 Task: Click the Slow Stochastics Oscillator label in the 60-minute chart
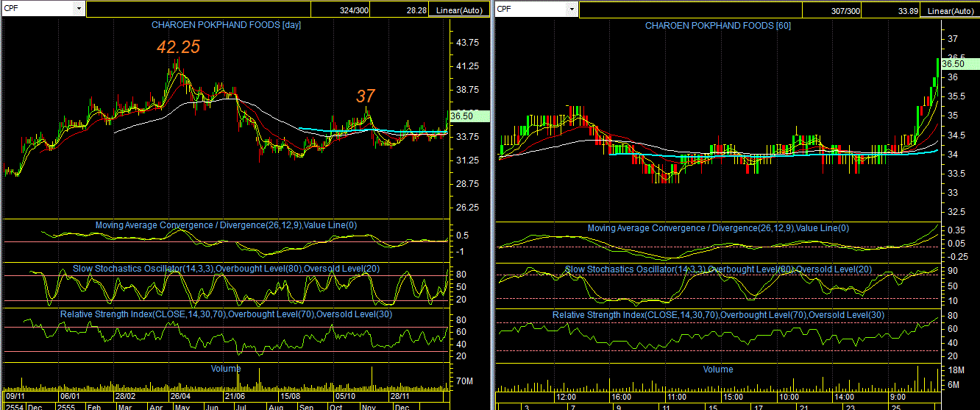tap(718, 269)
